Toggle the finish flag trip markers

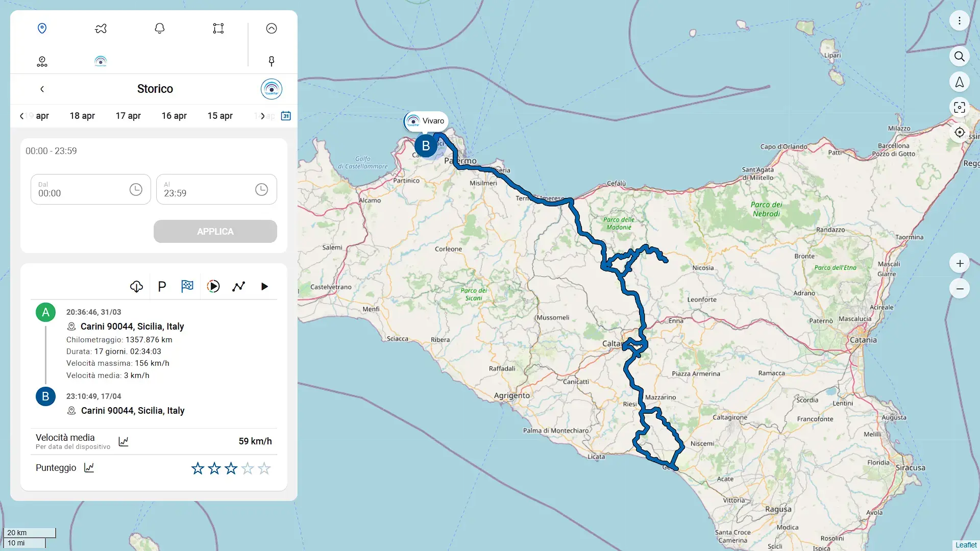(187, 286)
